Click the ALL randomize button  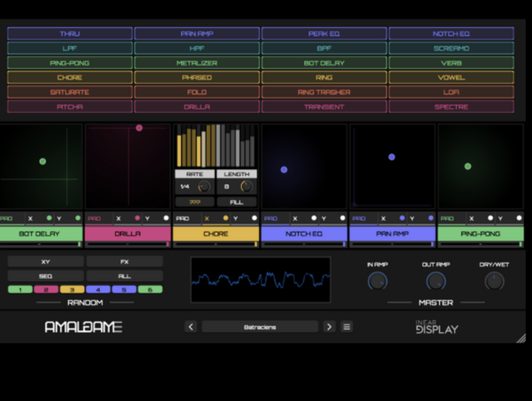click(x=124, y=276)
